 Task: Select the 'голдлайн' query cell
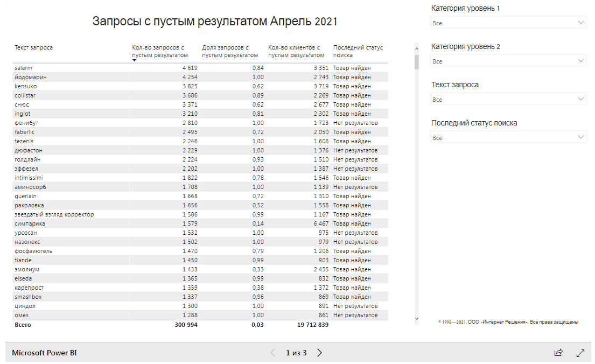(27, 159)
